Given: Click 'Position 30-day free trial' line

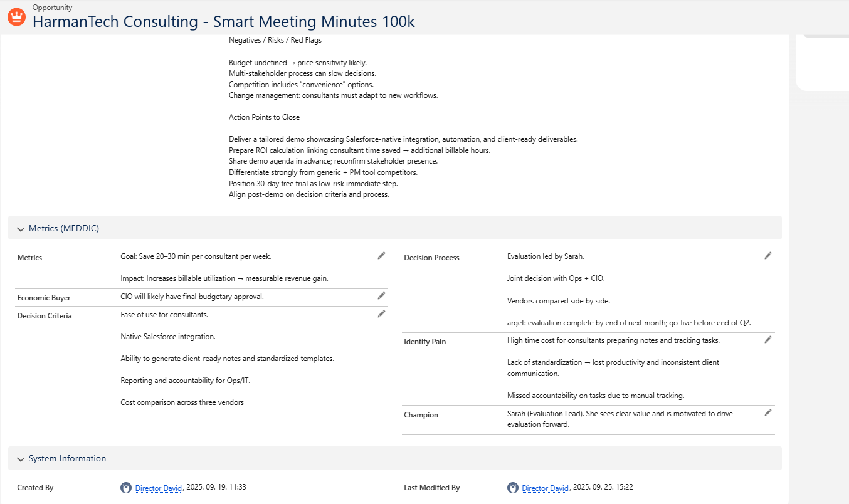Looking at the screenshot, I should [x=314, y=184].
